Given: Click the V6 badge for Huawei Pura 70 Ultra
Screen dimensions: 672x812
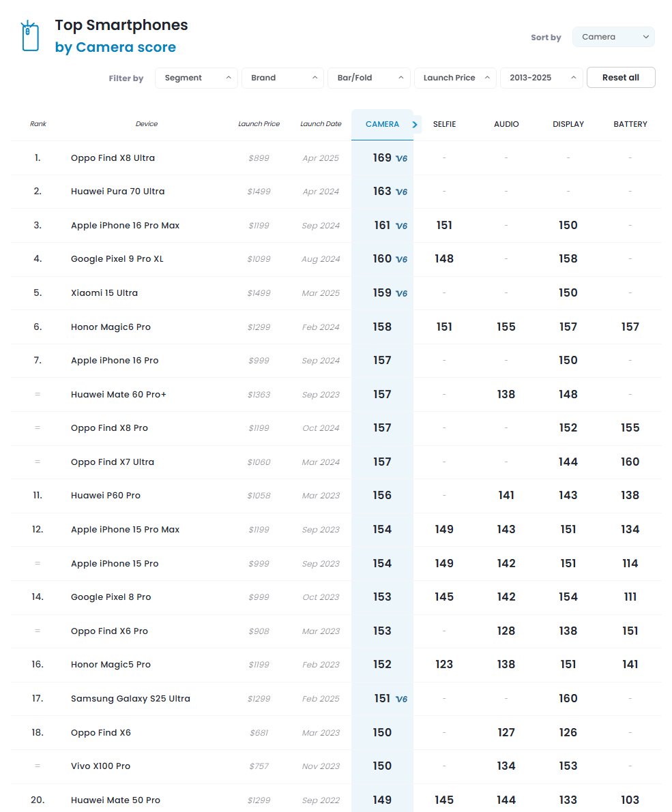Looking at the screenshot, I should (402, 192).
